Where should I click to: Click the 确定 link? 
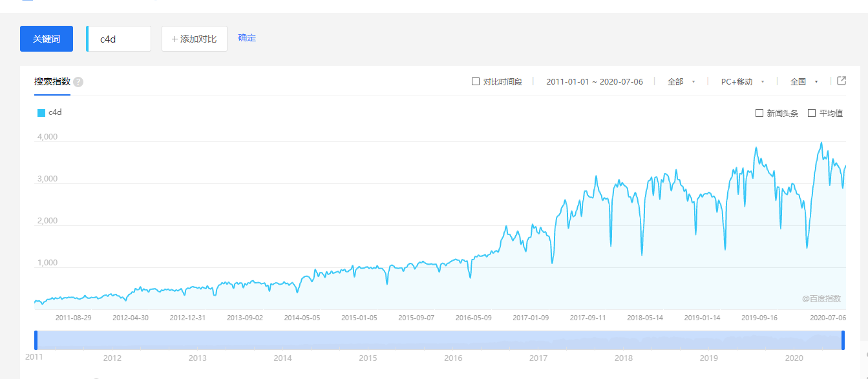pyautogui.click(x=247, y=38)
